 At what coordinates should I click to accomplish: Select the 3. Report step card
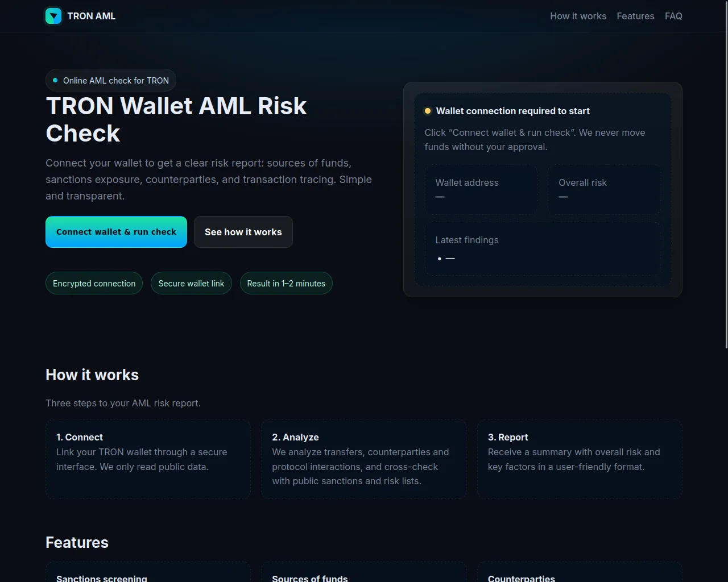[x=579, y=459]
